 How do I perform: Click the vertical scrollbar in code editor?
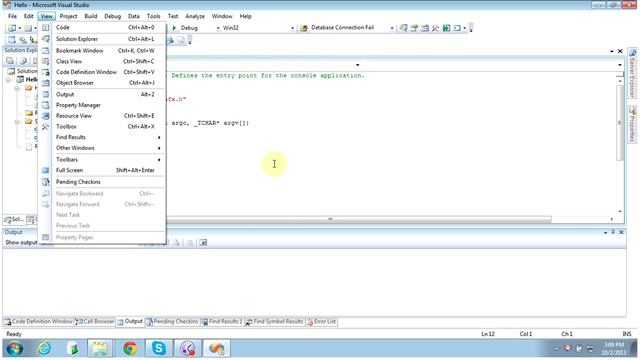(x=620, y=122)
